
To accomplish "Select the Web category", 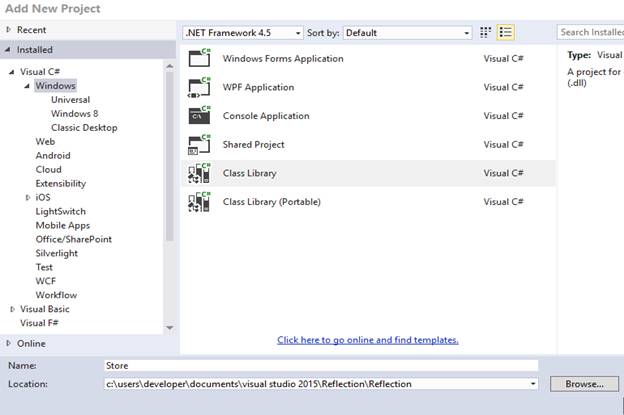I will [45, 142].
